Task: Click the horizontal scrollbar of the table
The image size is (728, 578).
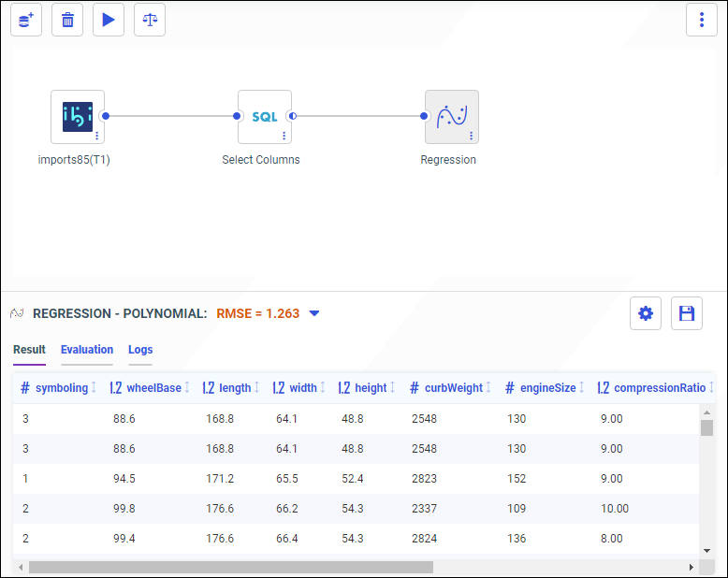Action: tap(230, 567)
